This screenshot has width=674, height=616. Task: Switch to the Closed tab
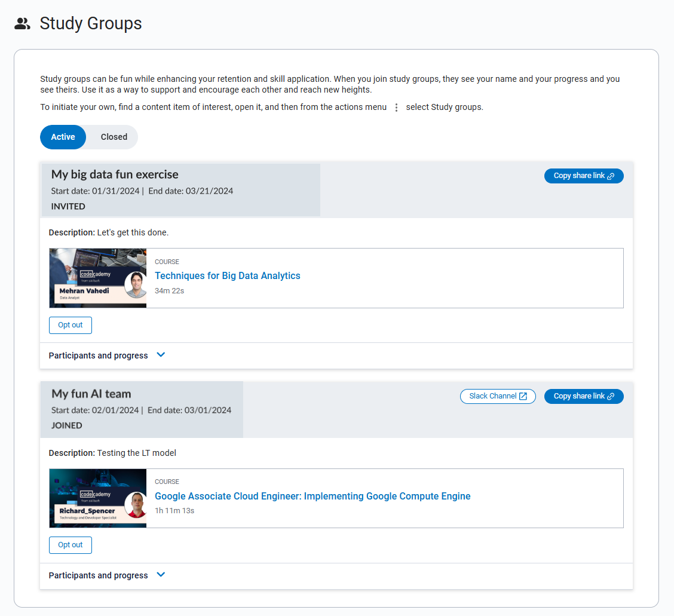tap(113, 137)
